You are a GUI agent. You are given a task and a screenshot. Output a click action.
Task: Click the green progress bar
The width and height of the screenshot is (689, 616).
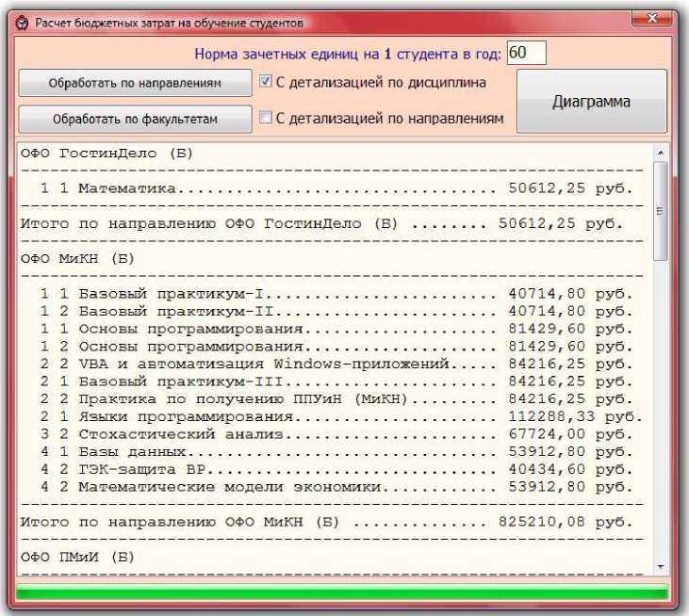pos(342,592)
